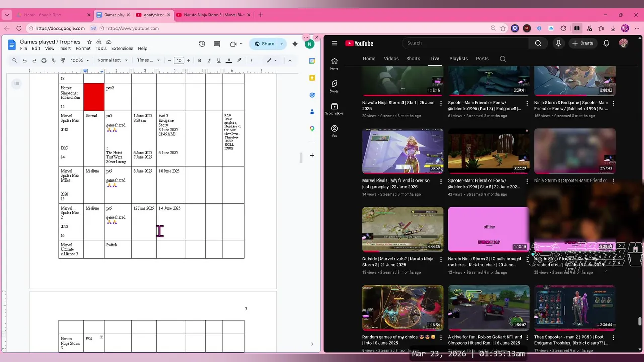Click the YouTube Create button
Viewport: 644px width, 362px height.
point(583,43)
